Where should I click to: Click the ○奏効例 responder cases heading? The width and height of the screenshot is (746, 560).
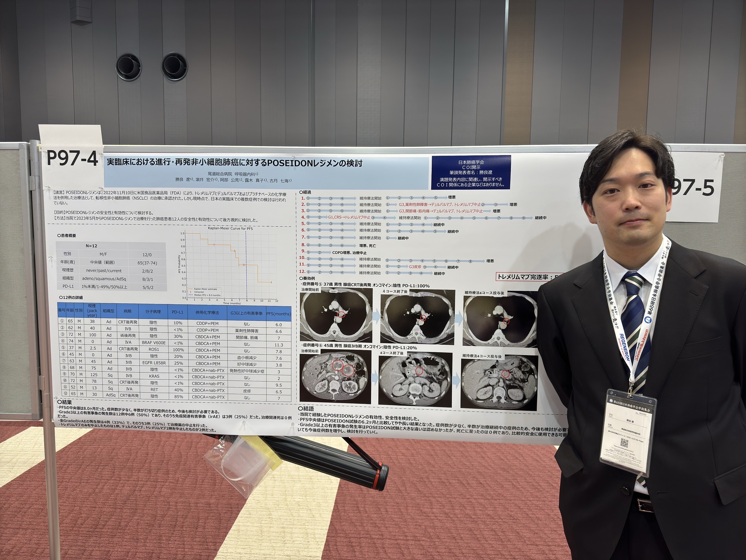tap(307, 279)
